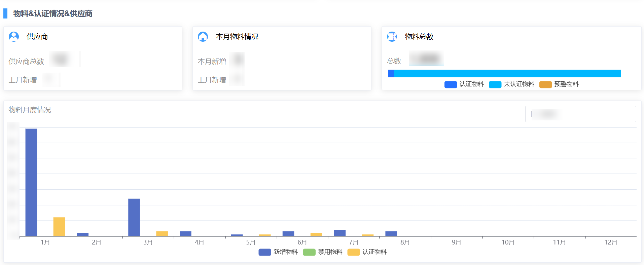Toggle the 预警物料 legend item
Viewport: 644px width, 265px height.
click(x=559, y=84)
